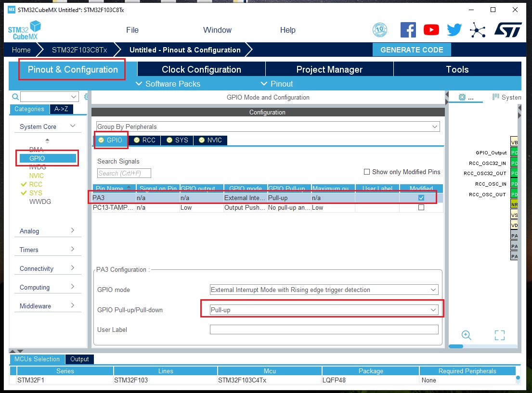Select WWDG in the System Core list
532x393 pixels.
point(40,202)
